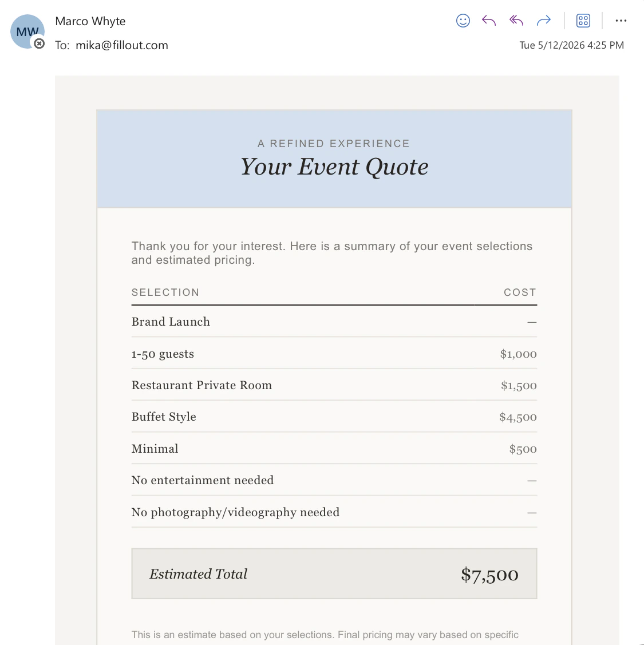
Task: Click the Buffet Style $4,500 cost
Action: point(518,417)
